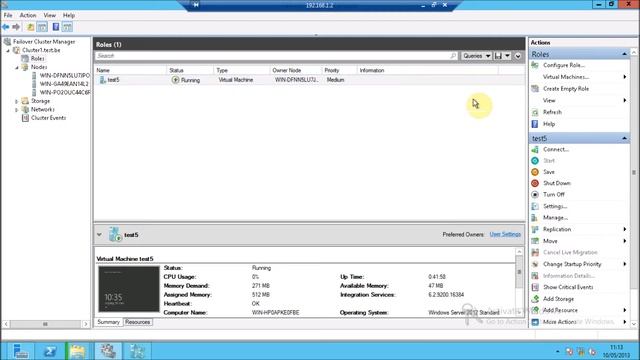640x360 pixels.
Task: Click Manage... in Actions pane
Action: click(555, 218)
